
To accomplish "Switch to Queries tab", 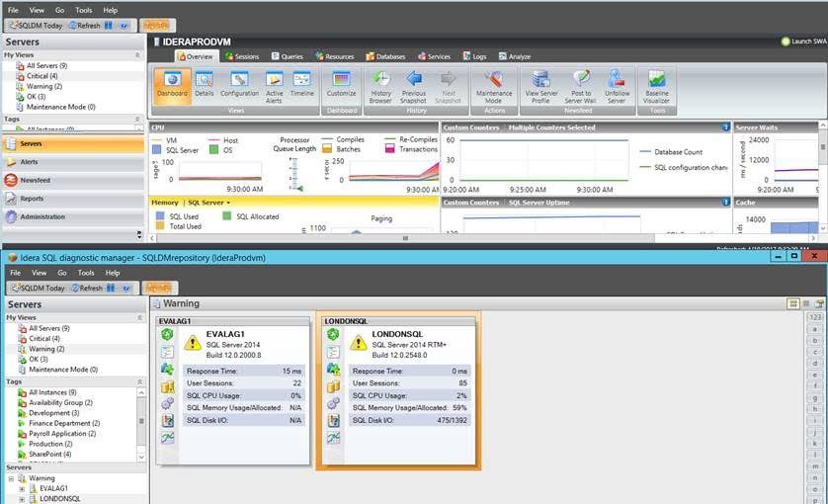I will (288, 56).
